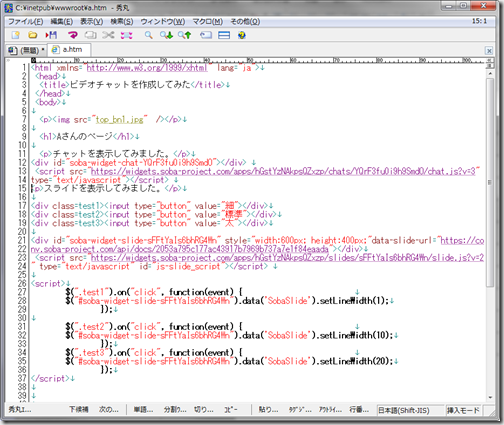Click the window-jump icon before split icon
Viewport: 504px width, 425px height.
206,35
